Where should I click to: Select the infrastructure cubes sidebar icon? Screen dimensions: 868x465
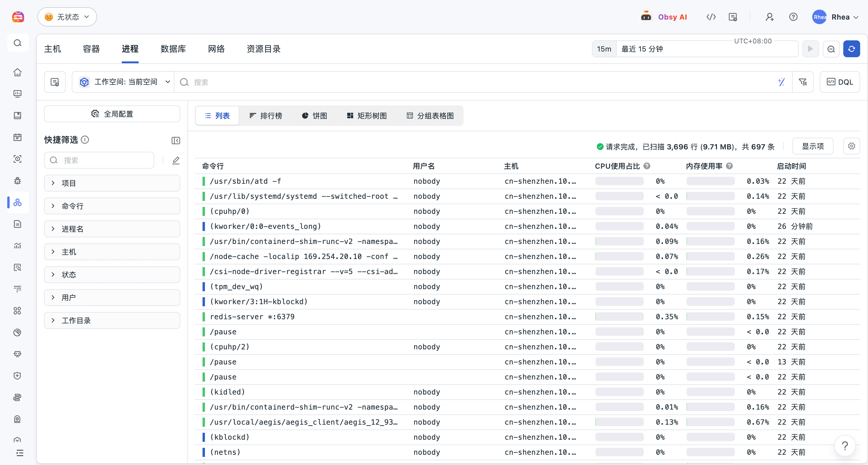click(17, 202)
